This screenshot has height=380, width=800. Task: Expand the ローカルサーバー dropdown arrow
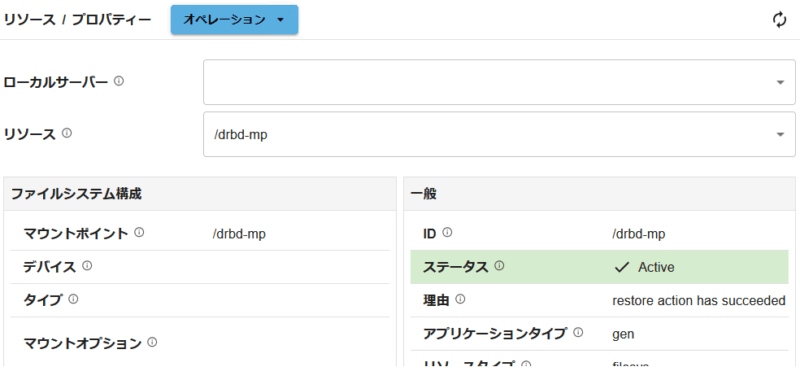pos(780,82)
